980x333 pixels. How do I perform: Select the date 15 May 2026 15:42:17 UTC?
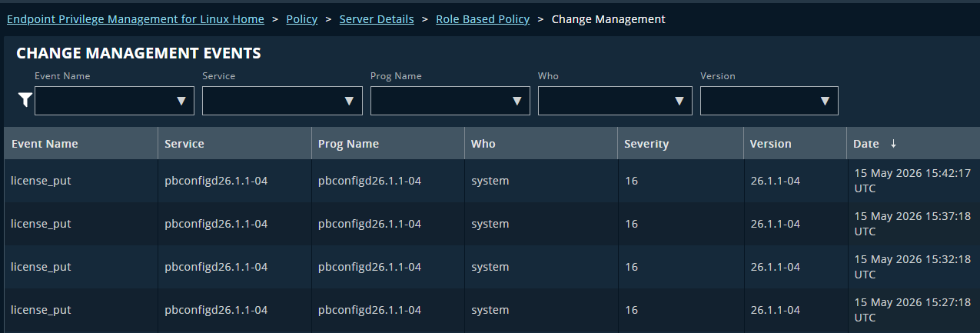point(912,181)
